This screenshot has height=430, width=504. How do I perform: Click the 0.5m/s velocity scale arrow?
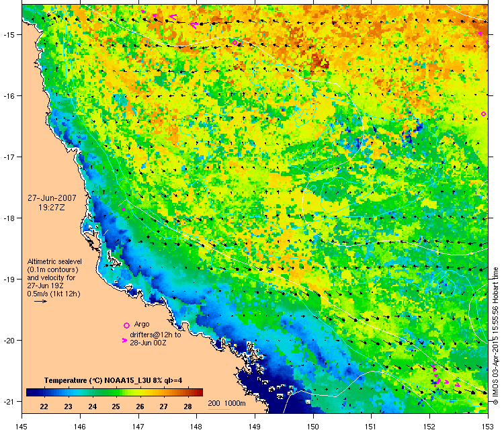pyautogui.click(x=41, y=302)
